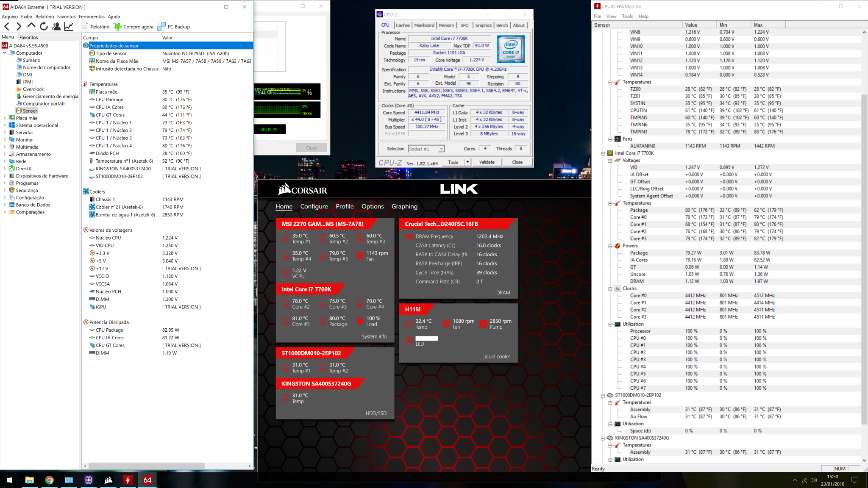Click PC Backup toolbar button
868x488 pixels.
[x=174, y=27]
